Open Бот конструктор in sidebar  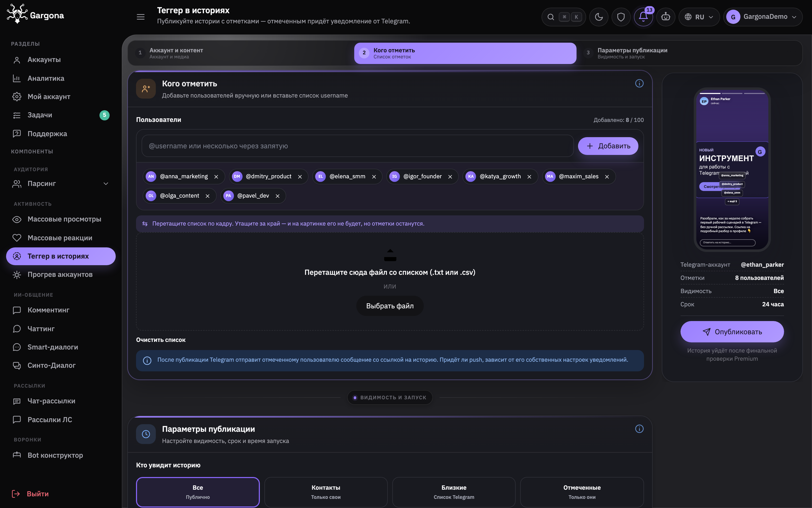point(61,455)
